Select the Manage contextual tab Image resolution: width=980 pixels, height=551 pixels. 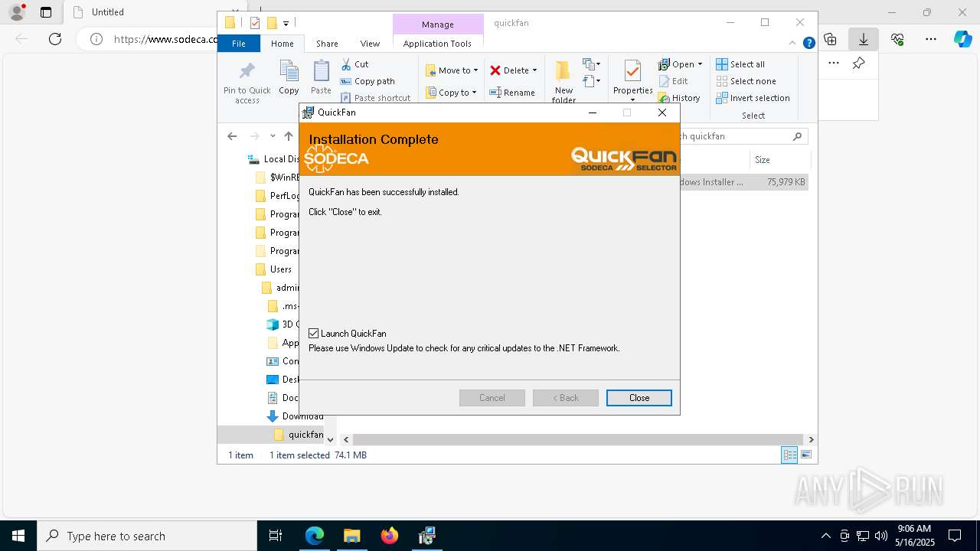coord(438,24)
